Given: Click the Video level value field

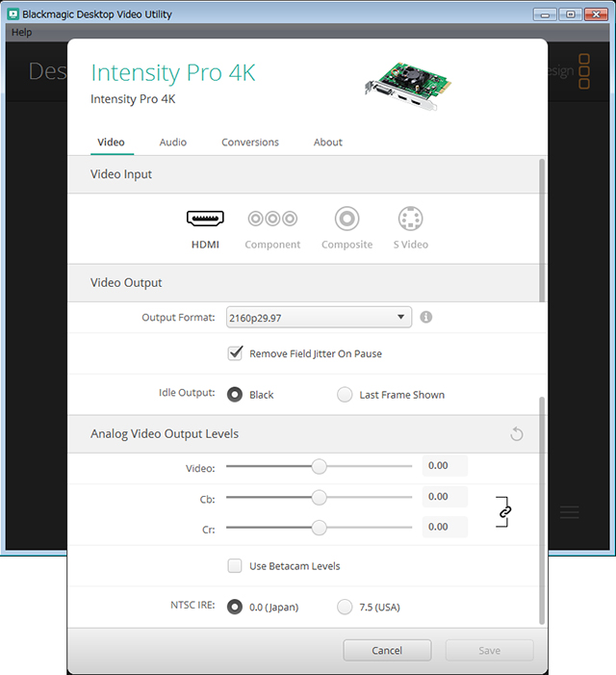Looking at the screenshot, I should point(445,466).
